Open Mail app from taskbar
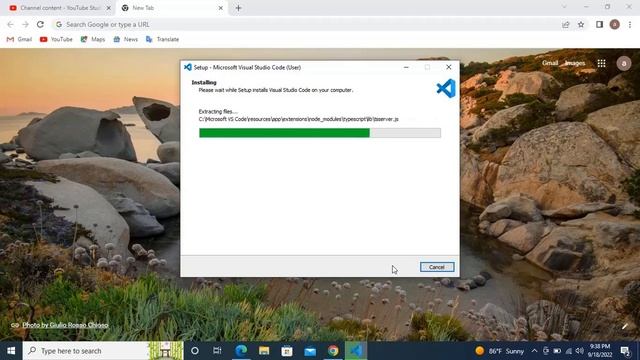640x360 pixels. pyautogui.click(x=310, y=351)
